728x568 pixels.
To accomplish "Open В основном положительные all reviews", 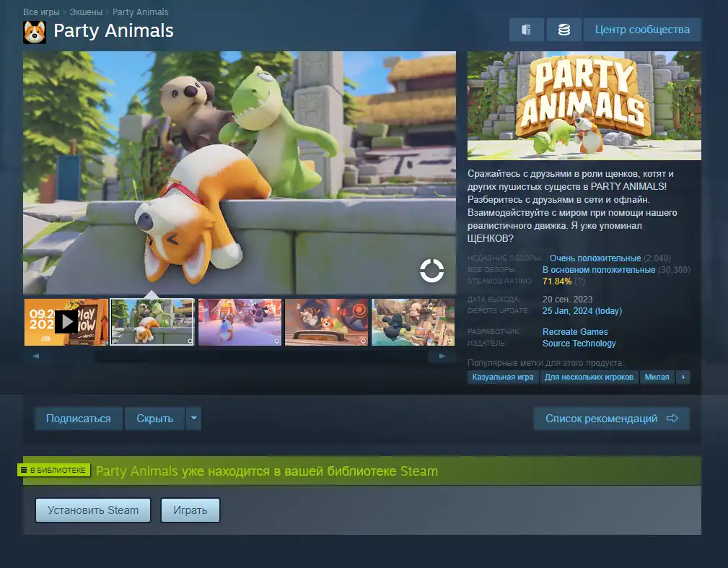I will tap(599, 270).
